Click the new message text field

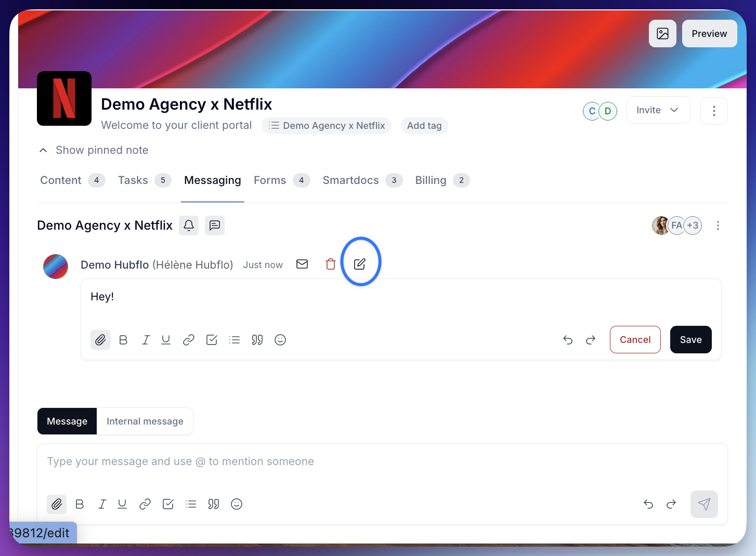click(x=382, y=462)
